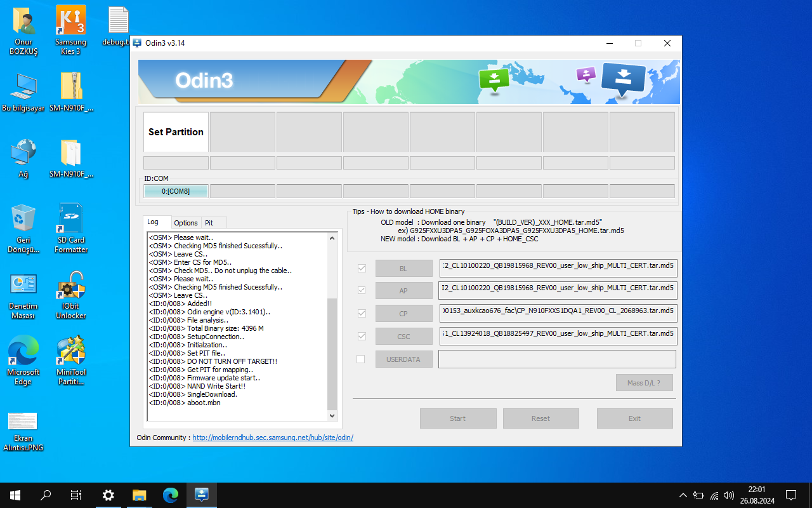Click the taskbar clock showing 22:01
The image size is (812, 508).
click(757, 495)
